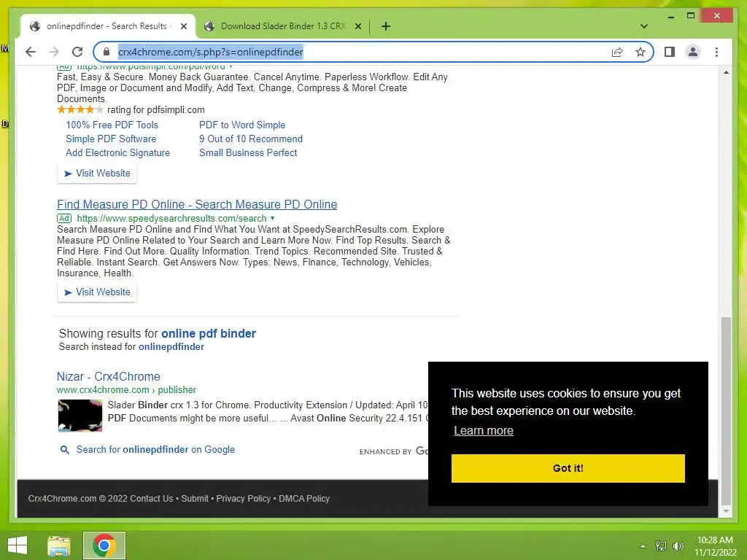Open the Add Electronic Signature link
The width and height of the screenshot is (747, 560).
click(x=117, y=152)
